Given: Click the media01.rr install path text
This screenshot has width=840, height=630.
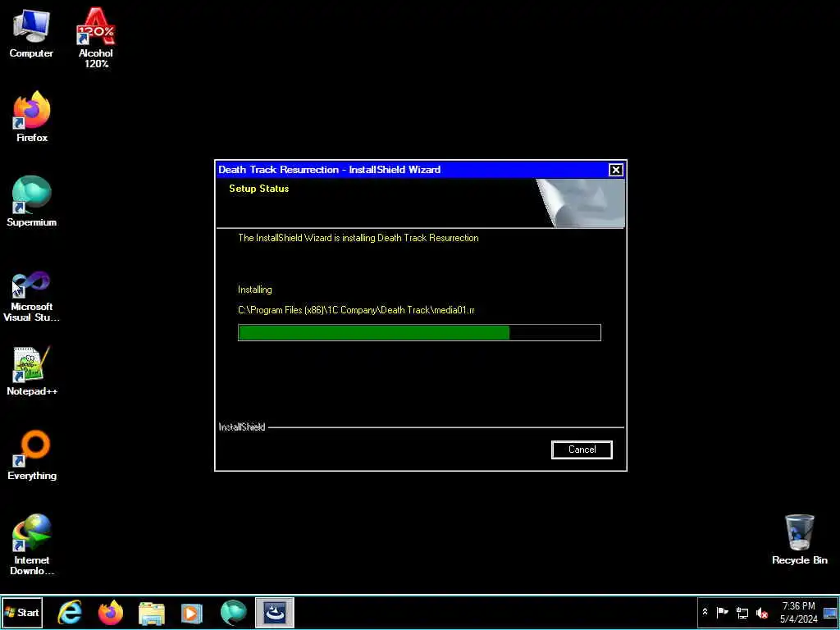Looking at the screenshot, I should [356, 310].
